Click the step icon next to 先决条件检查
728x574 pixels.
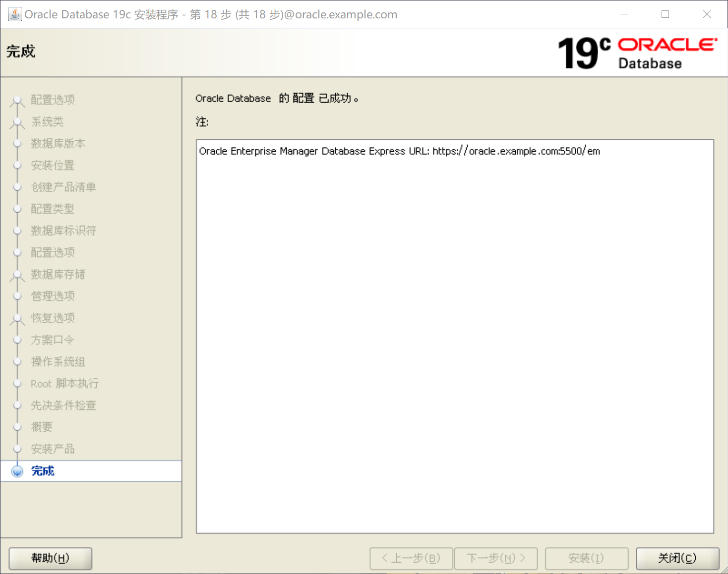coord(17,405)
